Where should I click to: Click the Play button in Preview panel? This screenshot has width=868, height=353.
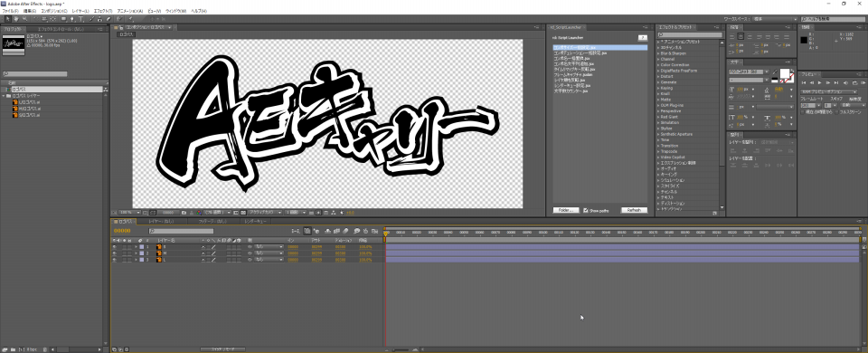click(x=820, y=82)
